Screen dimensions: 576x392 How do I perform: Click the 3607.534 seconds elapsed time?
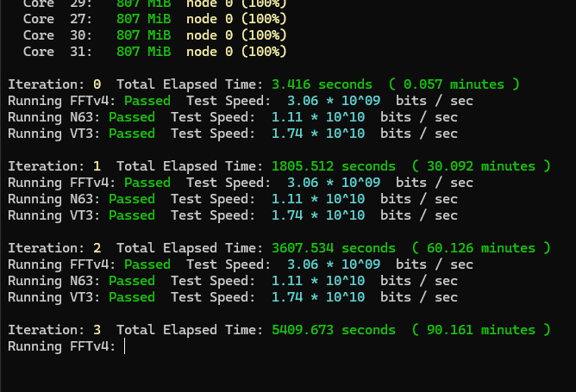pyautogui.click(x=333, y=248)
